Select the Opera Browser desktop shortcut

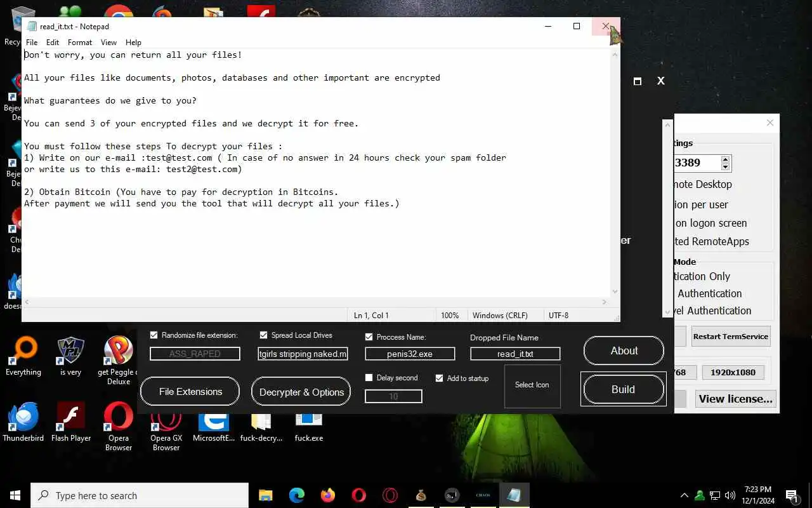119,426
